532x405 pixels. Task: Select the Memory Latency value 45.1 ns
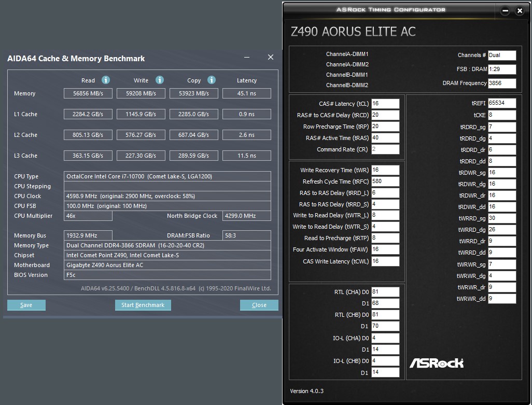[x=247, y=93]
